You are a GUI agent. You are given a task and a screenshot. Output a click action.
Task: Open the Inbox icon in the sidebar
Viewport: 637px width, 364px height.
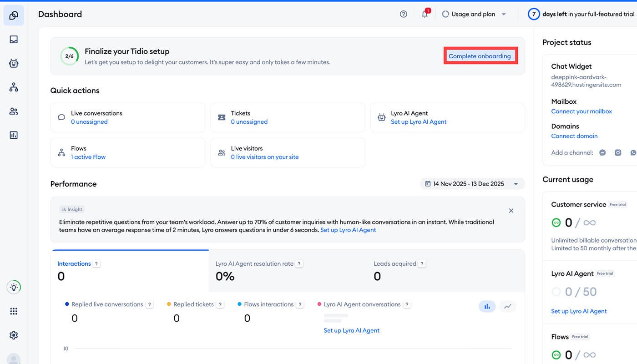pyautogui.click(x=14, y=40)
